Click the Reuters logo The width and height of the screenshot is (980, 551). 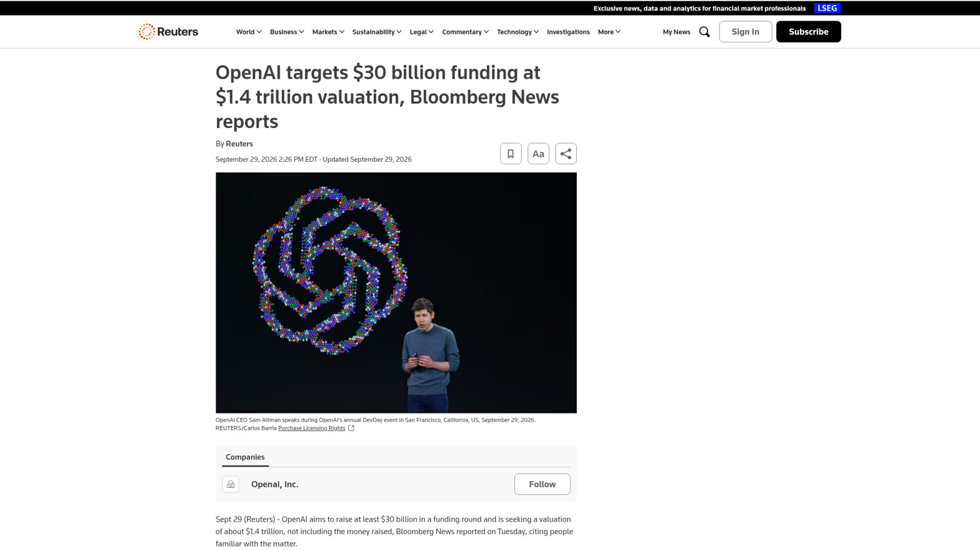pos(168,32)
